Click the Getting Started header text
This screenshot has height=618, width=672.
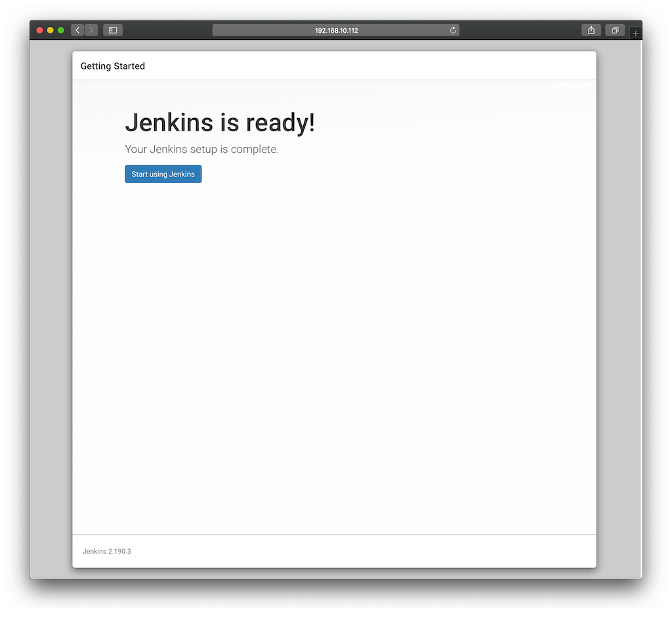[113, 66]
